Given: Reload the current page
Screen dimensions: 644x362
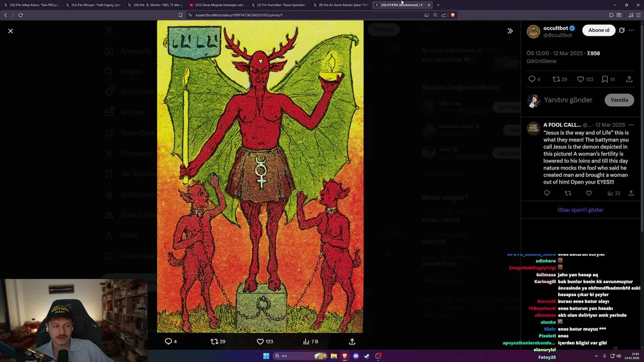Looking at the screenshot, I should point(21,15).
